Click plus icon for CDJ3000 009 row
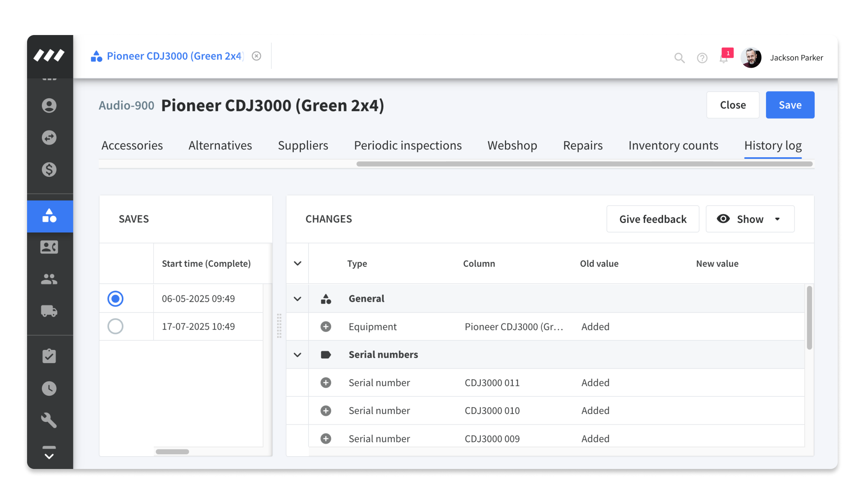Screen dimensions: 864x504 (x=326, y=438)
